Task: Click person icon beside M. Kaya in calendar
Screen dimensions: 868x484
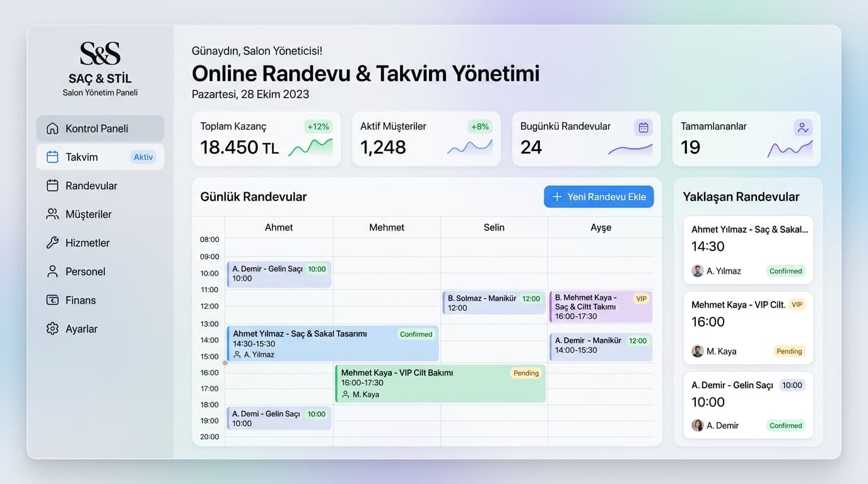Action: [346, 395]
